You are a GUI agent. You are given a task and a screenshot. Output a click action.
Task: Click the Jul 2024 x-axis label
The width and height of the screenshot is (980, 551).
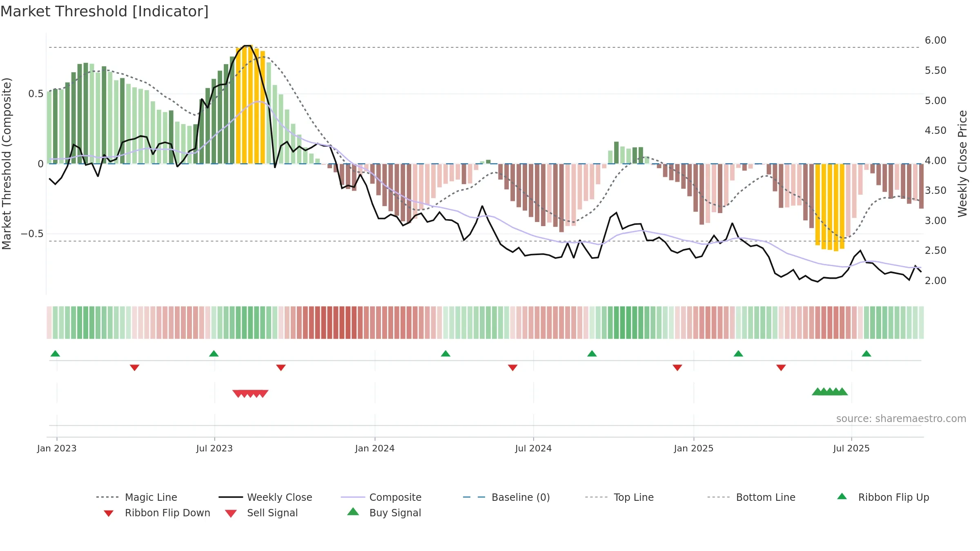pos(533,448)
